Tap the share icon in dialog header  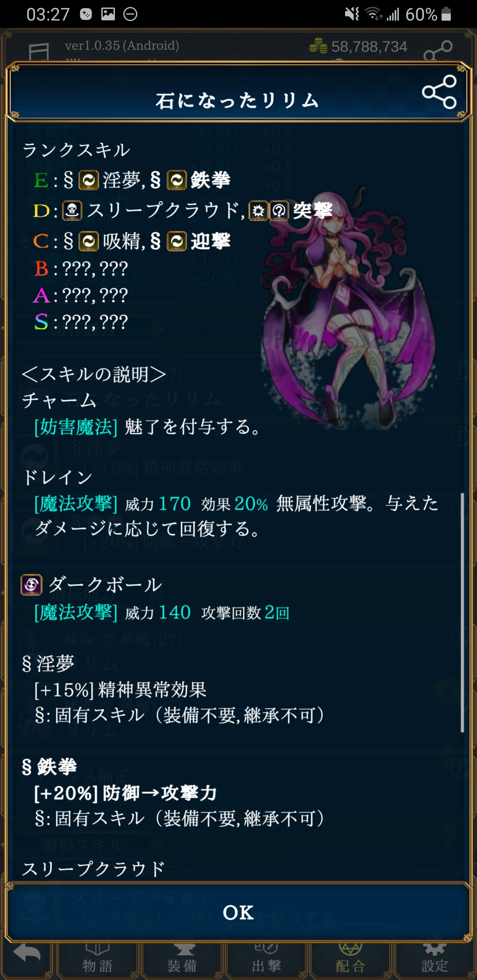pos(439,92)
